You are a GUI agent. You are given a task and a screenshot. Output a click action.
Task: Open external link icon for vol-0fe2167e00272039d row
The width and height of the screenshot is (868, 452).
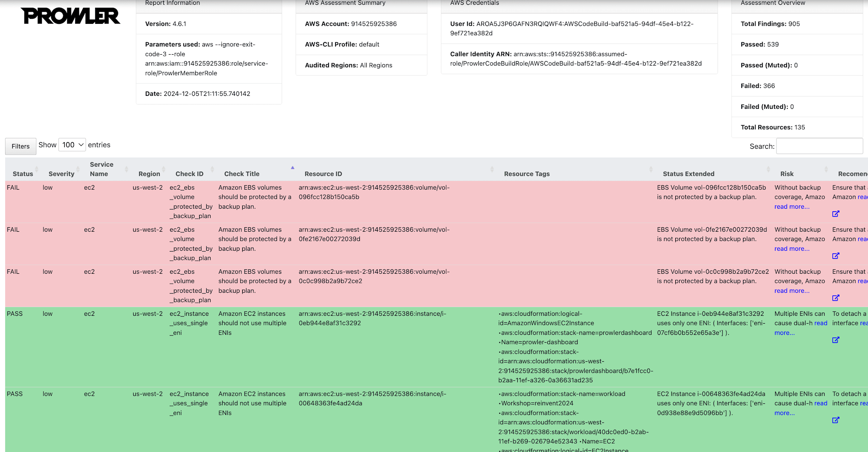coord(835,255)
